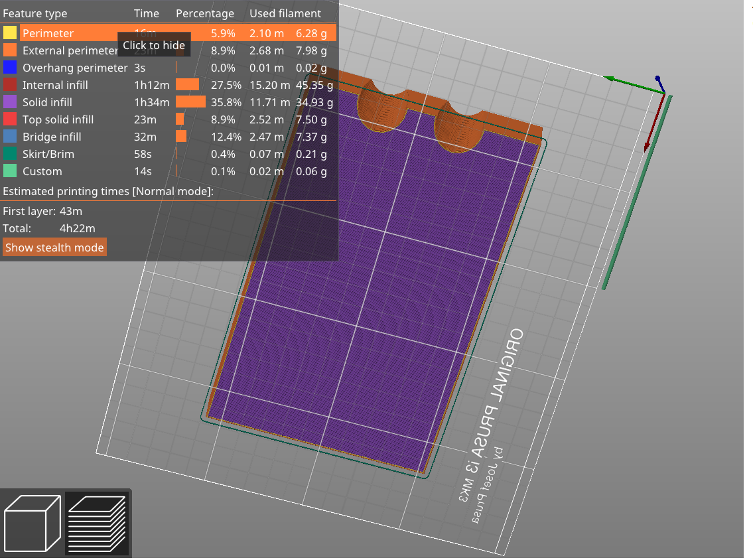Hide Top solid infill feature

click(x=169, y=119)
